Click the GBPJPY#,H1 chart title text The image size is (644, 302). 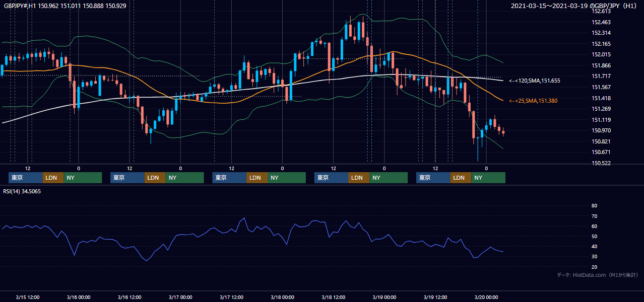65,6
